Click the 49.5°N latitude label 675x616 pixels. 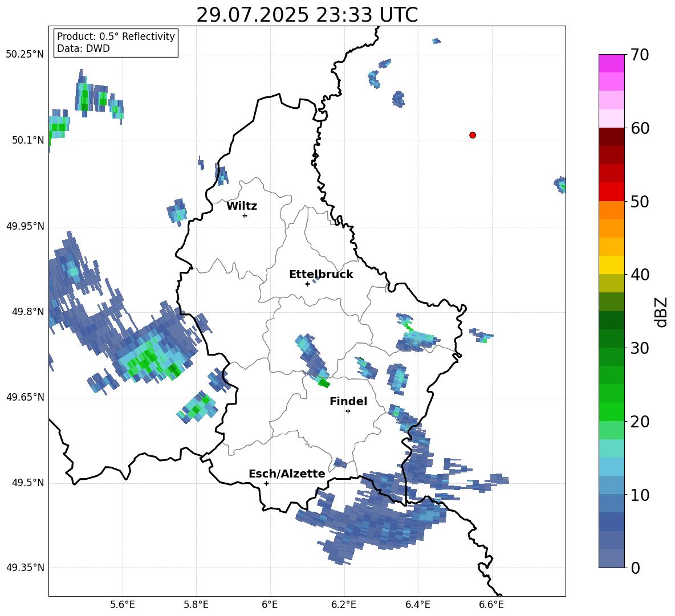pos(28,483)
